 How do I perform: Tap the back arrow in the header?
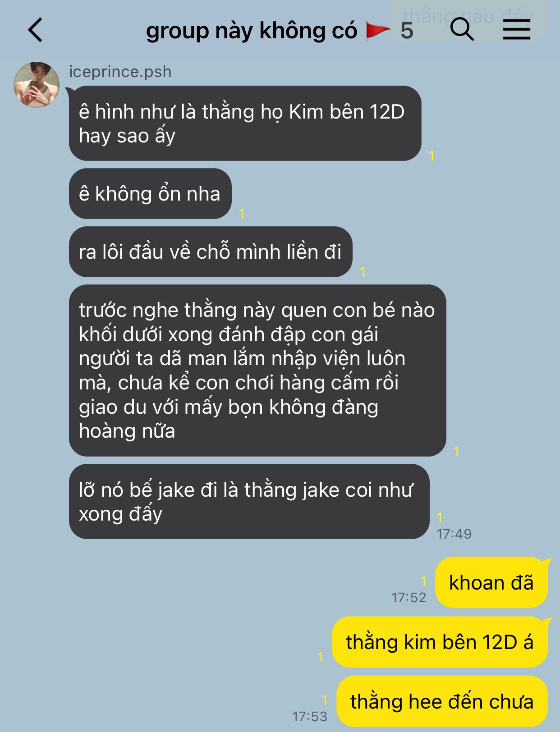click(x=35, y=30)
